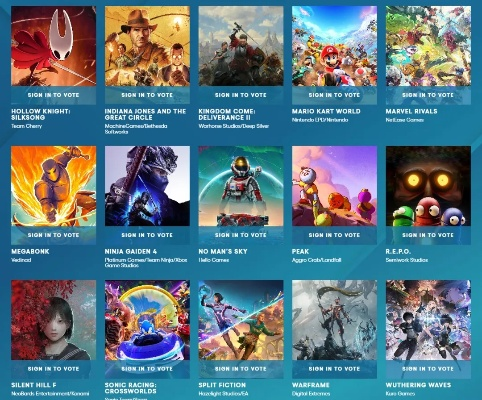Screen dimensions: 482x400
Task: Open the Mario Kart World title link
Action: pyautogui.click(x=326, y=111)
